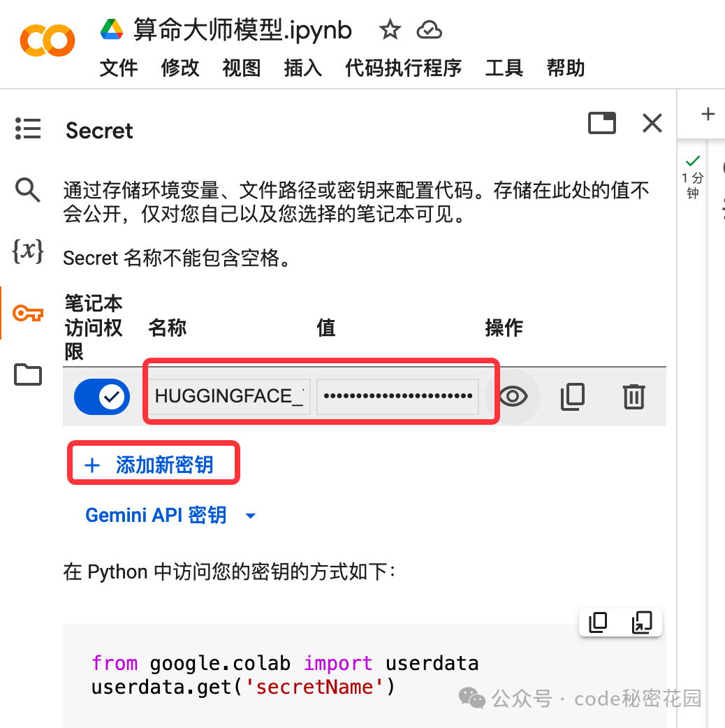
Task: Click the 添加新密钥 button
Action: point(154,465)
